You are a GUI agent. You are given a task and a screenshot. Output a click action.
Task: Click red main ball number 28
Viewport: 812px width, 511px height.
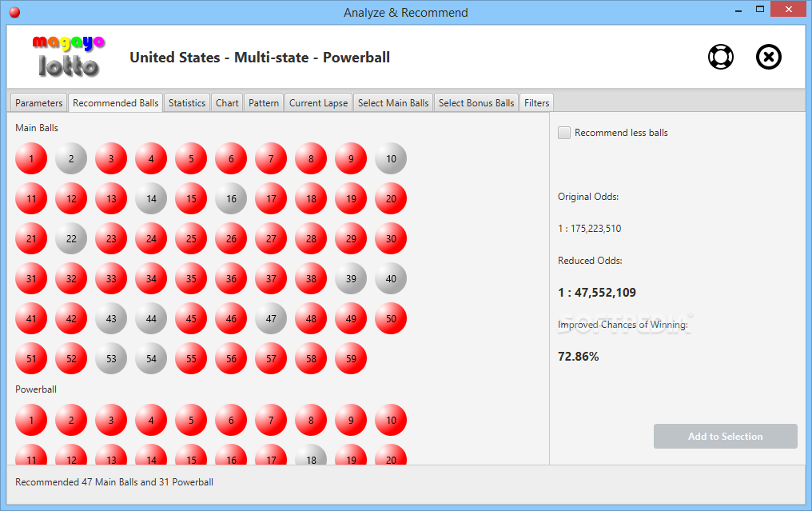[x=311, y=238]
